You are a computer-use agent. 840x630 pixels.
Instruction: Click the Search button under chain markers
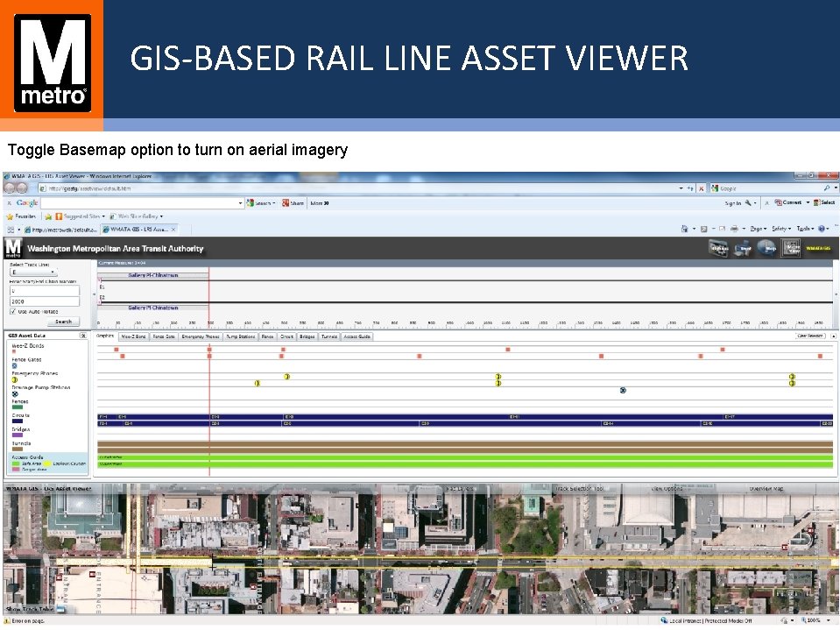click(x=63, y=322)
